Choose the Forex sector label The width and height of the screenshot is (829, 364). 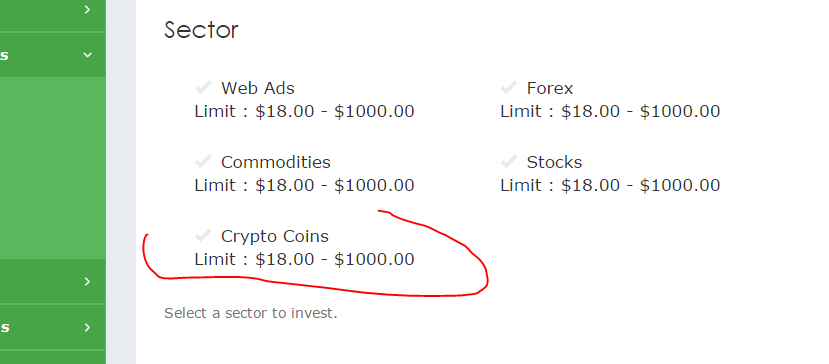pos(550,88)
